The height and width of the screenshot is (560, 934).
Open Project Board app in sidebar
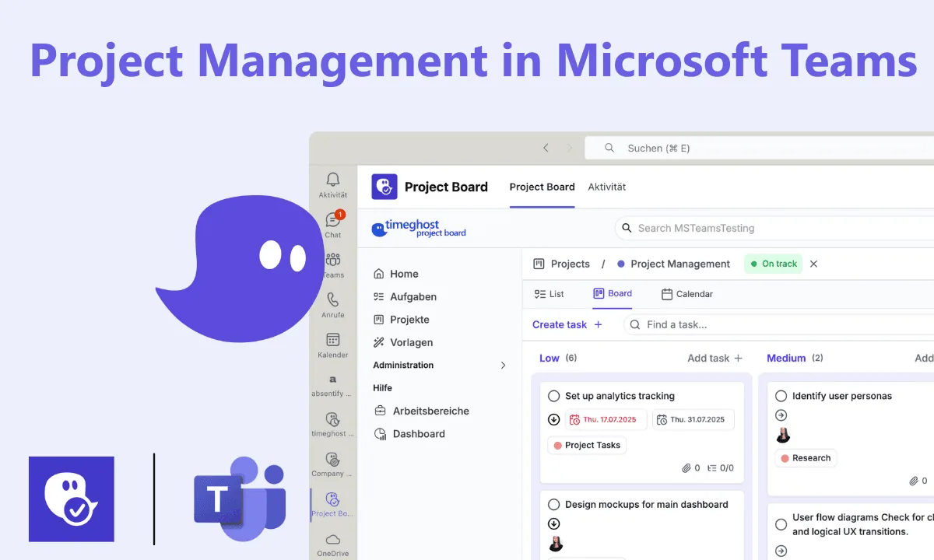pos(333,505)
